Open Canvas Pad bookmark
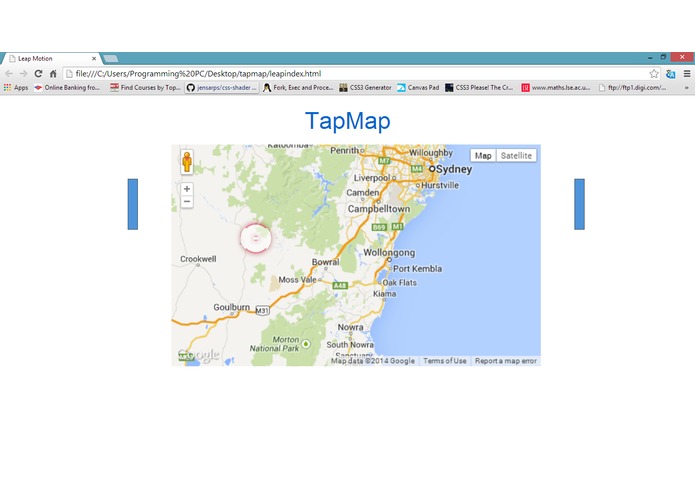695x494 pixels. [x=418, y=88]
